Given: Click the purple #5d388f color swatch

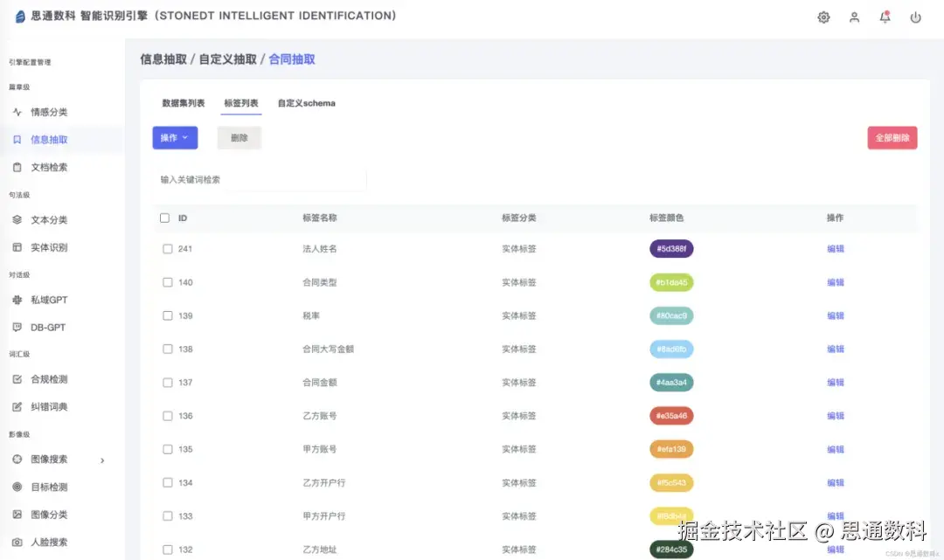Looking at the screenshot, I should click(x=670, y=249).
